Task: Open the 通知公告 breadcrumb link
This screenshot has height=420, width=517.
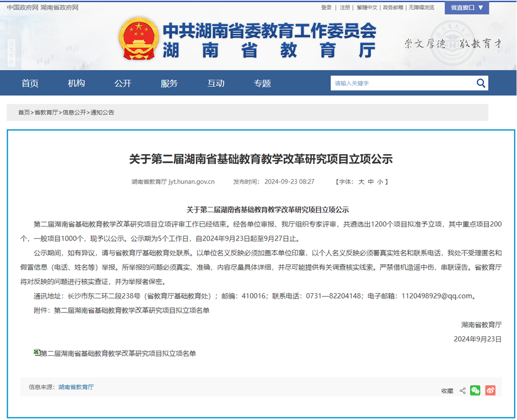Action: (102, 112)
